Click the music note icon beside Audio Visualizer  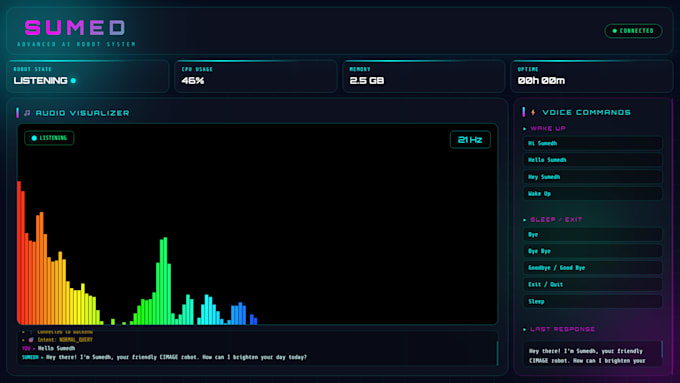[x=27, y=113]
